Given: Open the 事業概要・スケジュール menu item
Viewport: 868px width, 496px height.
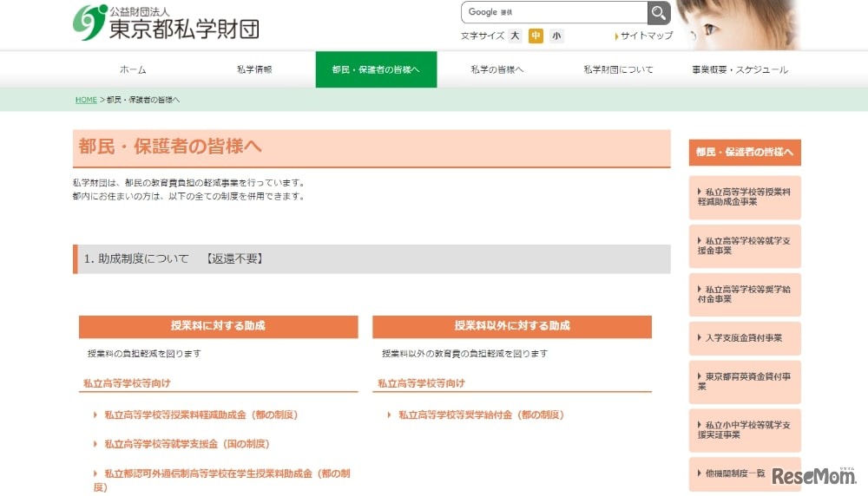Looking at the screenshot, I should point(740,69).
